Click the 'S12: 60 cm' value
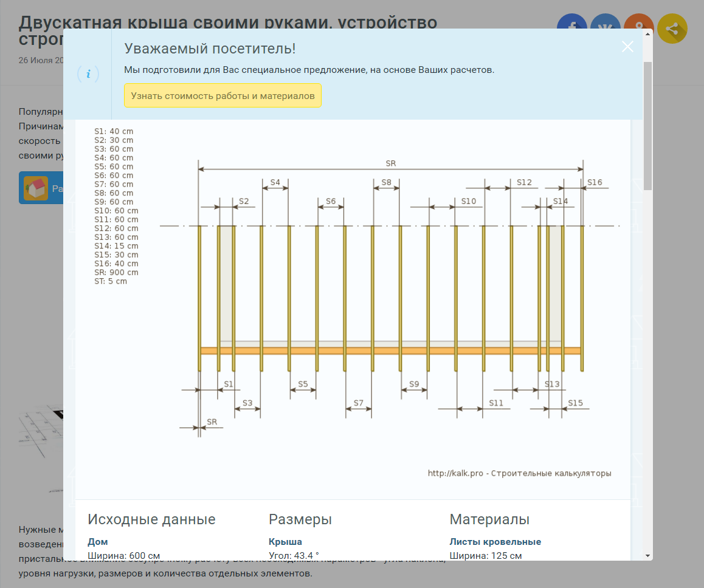The image size is (704, 588). (116, 228)
